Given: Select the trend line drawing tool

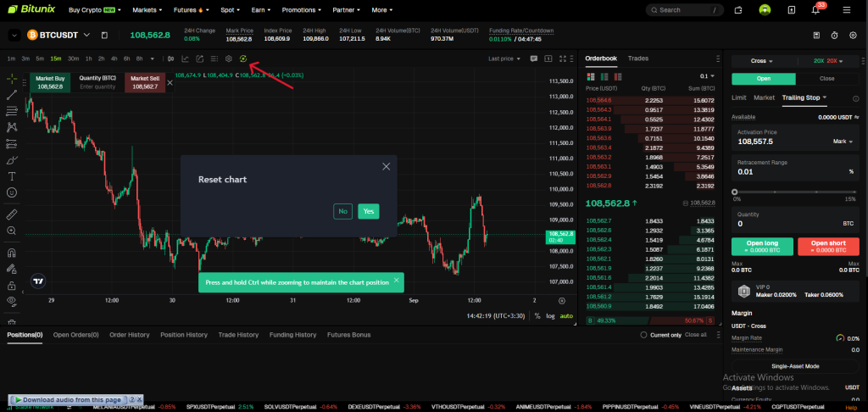Looking at the screenshot, I should point(12,94).
